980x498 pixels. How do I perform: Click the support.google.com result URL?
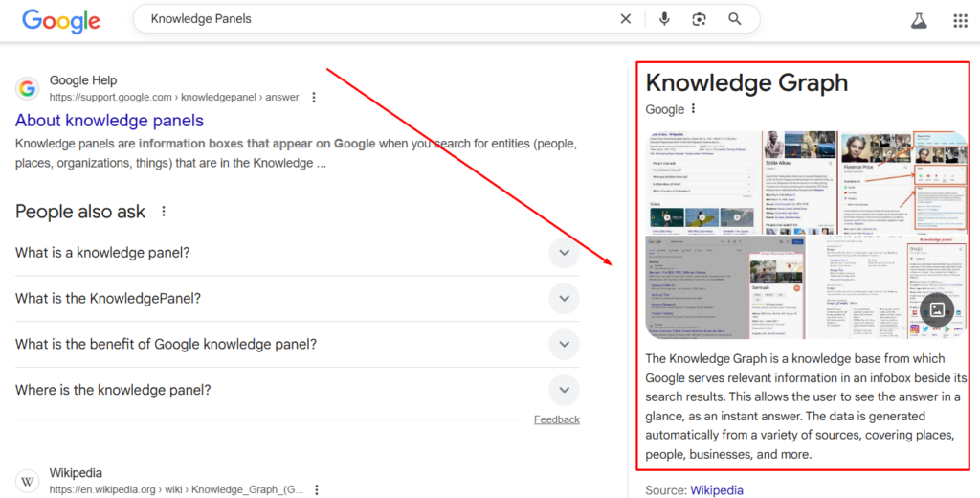point(174,98)
